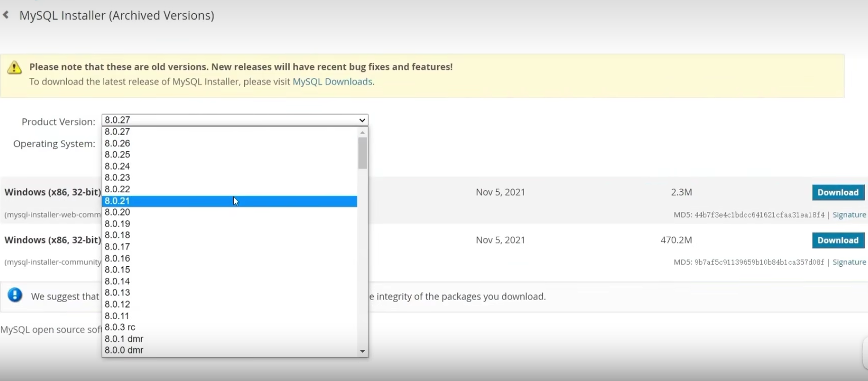Click the MySQL Installer (Archived Versions) heading
The height and width of the screenshot is (381, 868).
[x=117, y=15]
